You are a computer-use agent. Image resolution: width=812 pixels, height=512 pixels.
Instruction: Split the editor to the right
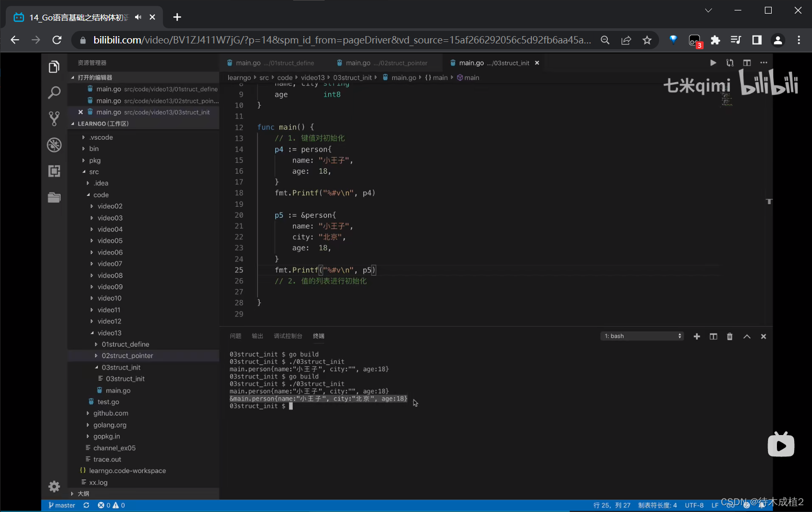pos(747,63)
